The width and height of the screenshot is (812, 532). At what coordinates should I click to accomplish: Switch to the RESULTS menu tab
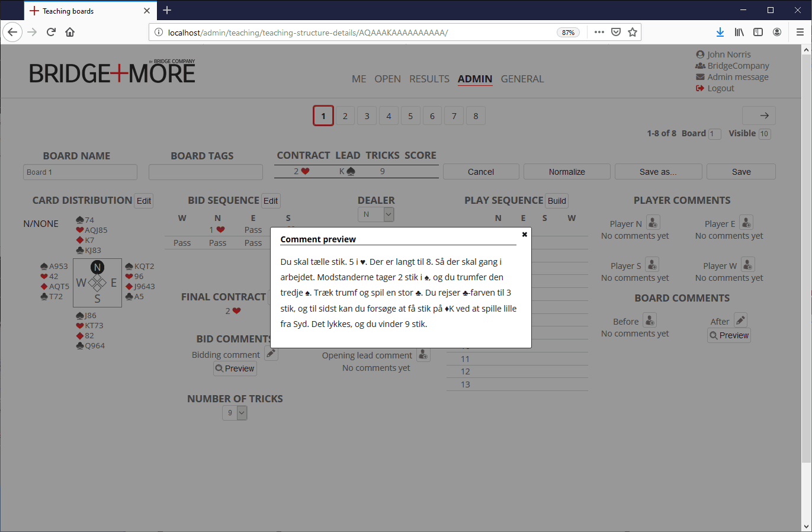point(429,79)
